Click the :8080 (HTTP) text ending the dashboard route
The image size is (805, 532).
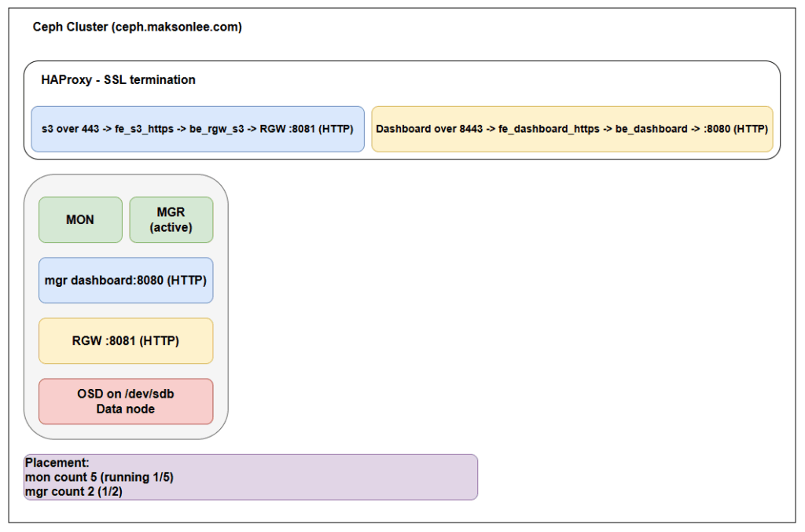pos(737,129)
